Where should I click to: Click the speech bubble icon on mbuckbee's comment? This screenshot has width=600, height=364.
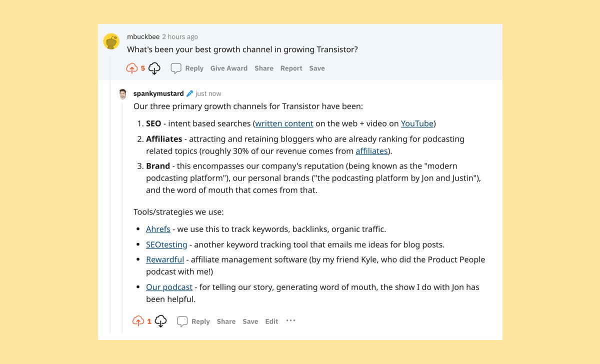coord(176,68)
